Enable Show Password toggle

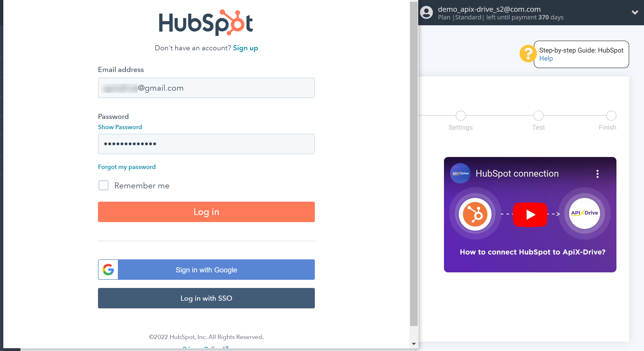tap(120, 127)
